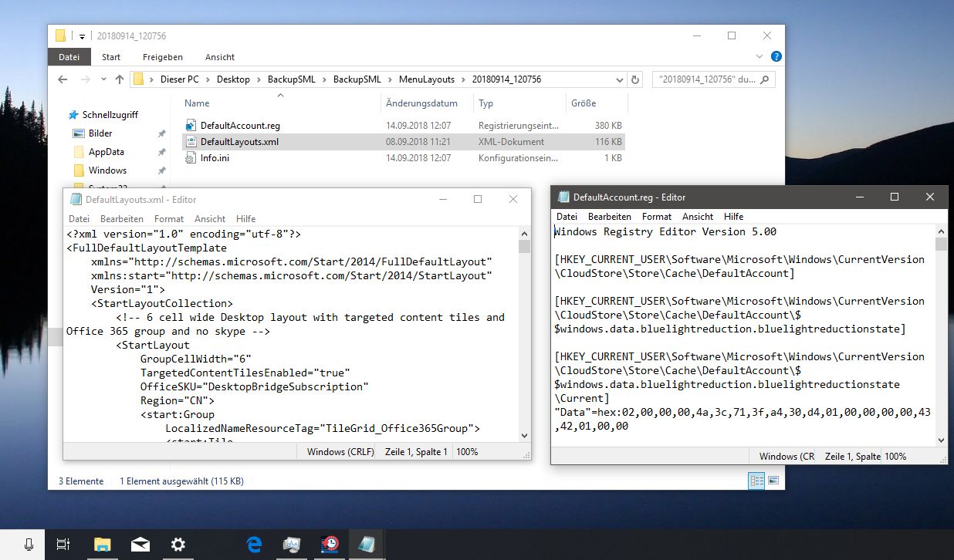Click the Notepad icon on taskbar
The width and height of the screenshot is (954, 560).
tap(367, 545)
